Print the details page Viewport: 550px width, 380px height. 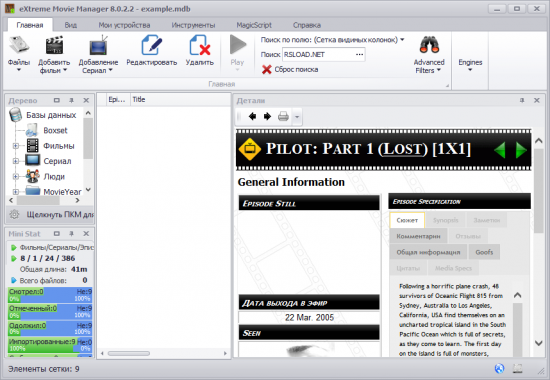283,116
